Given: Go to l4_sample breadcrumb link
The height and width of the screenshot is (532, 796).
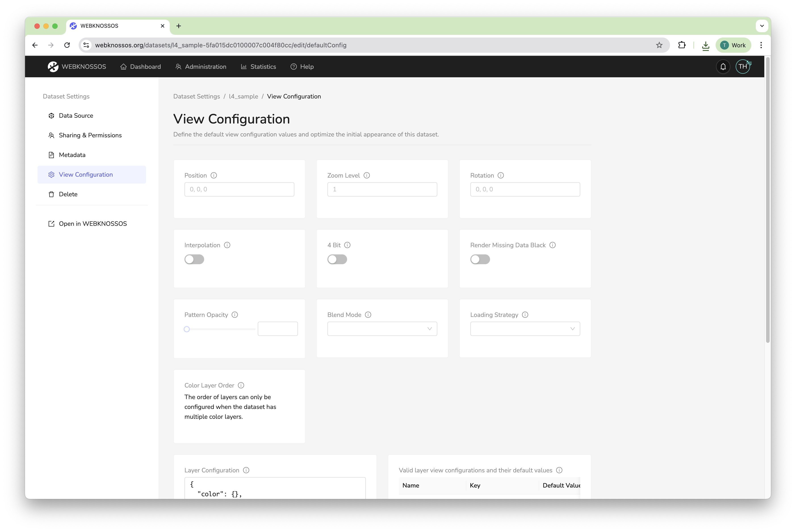Looking at the screenshot, I should point(243,96).
